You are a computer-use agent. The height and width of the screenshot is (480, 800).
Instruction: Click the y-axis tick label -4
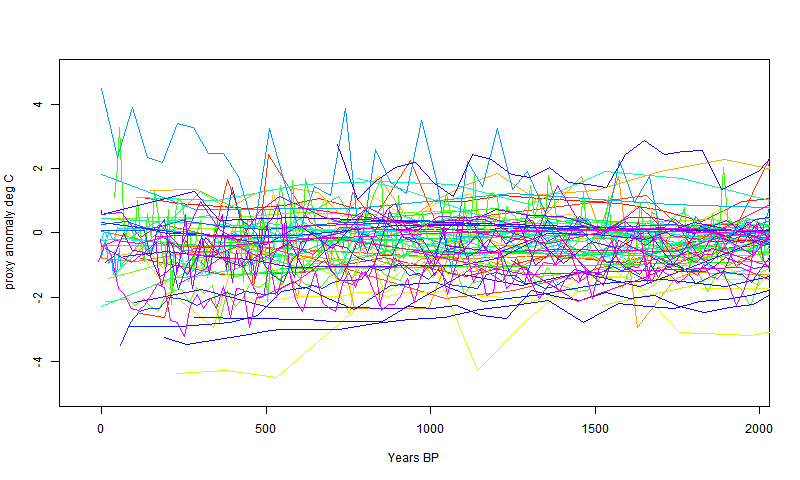coord(37,362)
